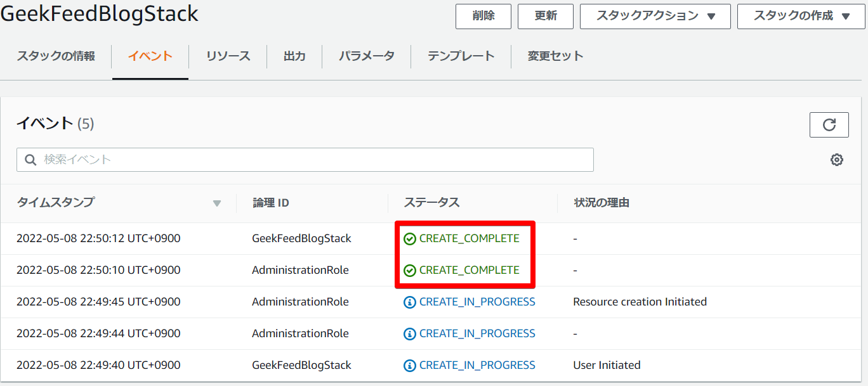Click the User Initiated reason text
868x386 pixels.
tap(607, 366)
